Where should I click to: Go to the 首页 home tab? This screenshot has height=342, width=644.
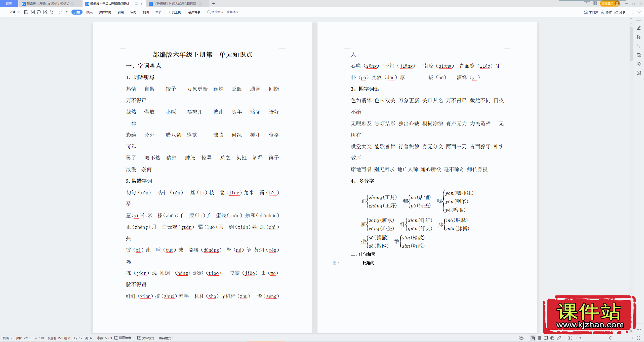[x=9, y=4]
